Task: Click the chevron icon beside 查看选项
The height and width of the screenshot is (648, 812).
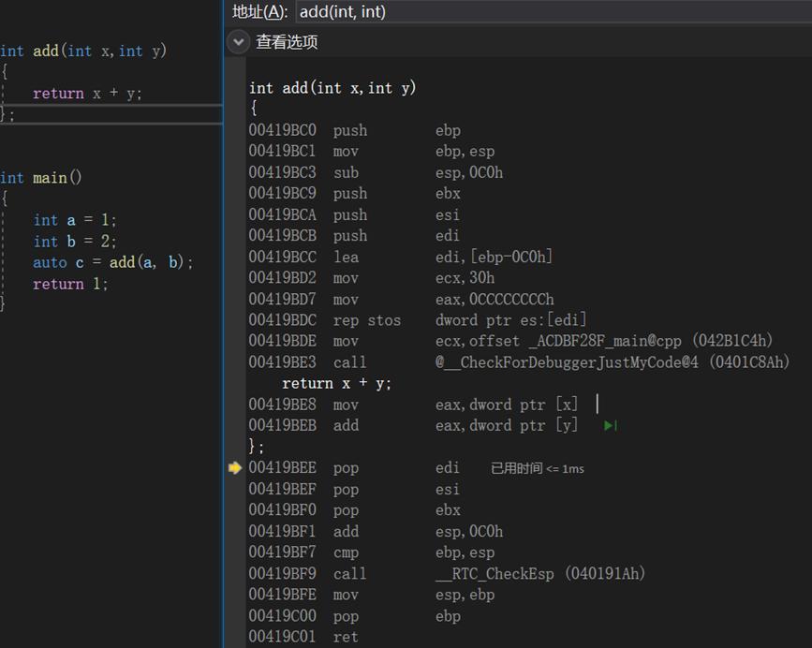Action: coord(237,42)
